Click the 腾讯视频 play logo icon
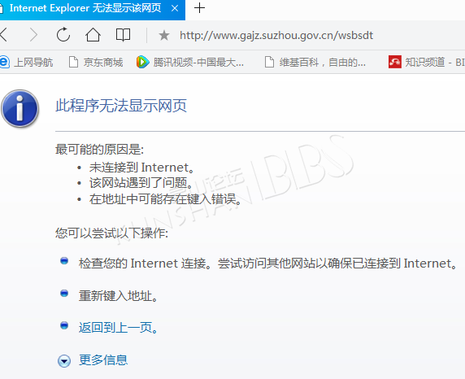Viewport: 465px width, 379px height. (x=143, y=62)
